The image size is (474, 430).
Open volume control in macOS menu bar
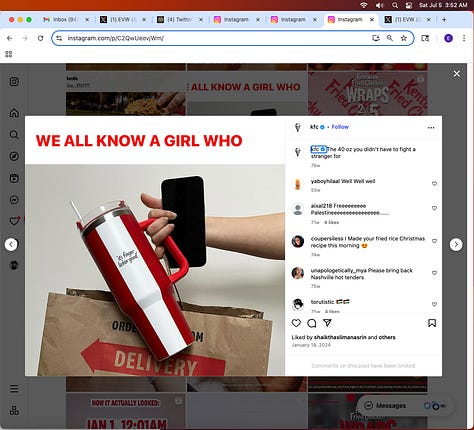click(379, 5)
